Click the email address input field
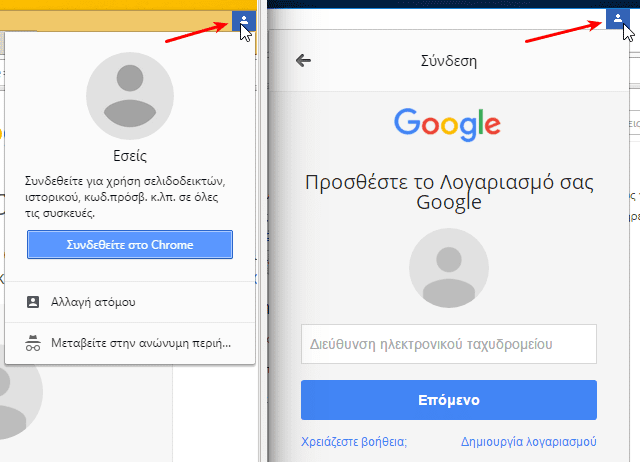 point(449,344)
